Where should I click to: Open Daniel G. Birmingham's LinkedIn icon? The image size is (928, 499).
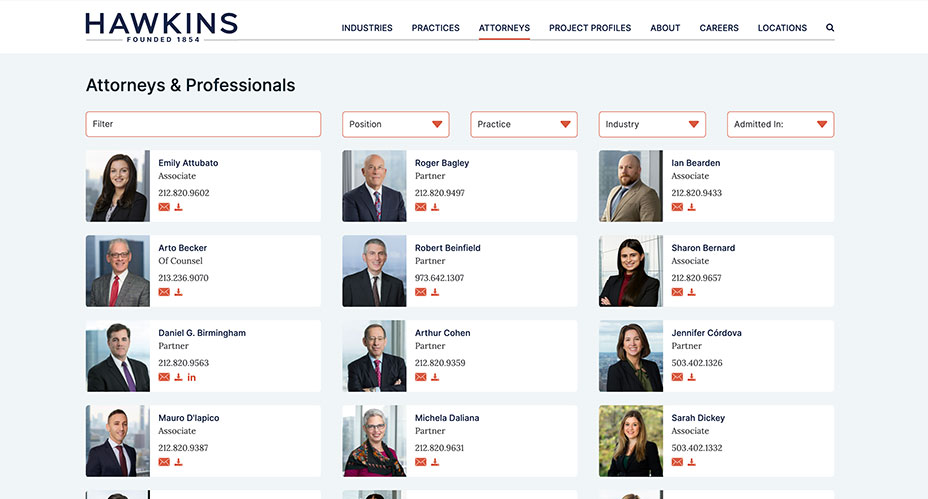(192, 377)
